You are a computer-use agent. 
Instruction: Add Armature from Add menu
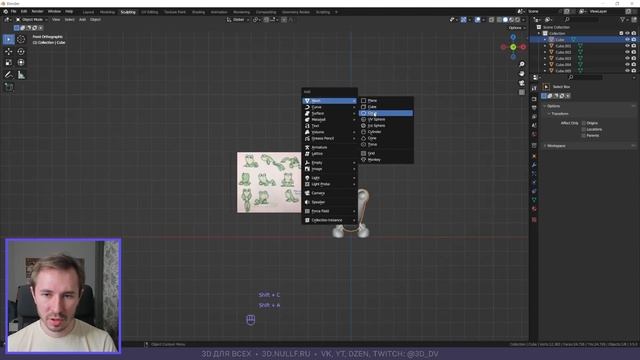point(329,147)
